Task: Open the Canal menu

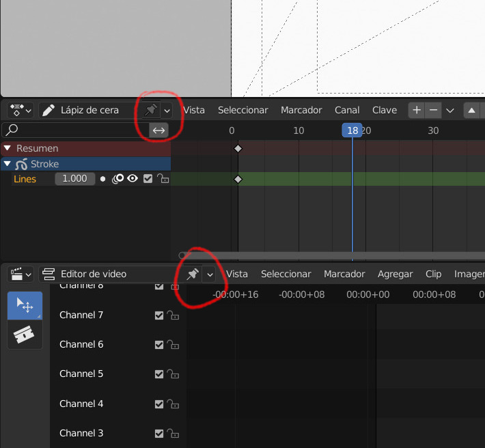Action: (x=347, y=110)
